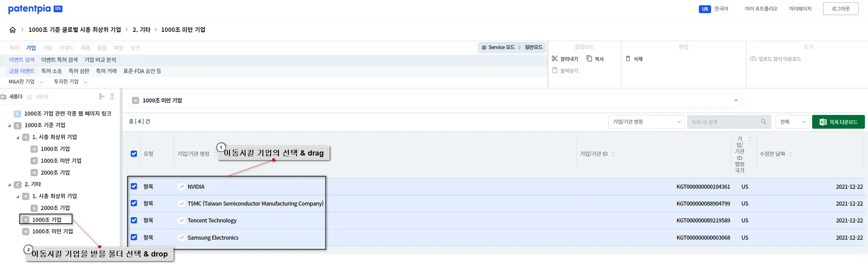Click the KGT000000000104361 ID cell

pyautogui.click(x=703, y=187)
